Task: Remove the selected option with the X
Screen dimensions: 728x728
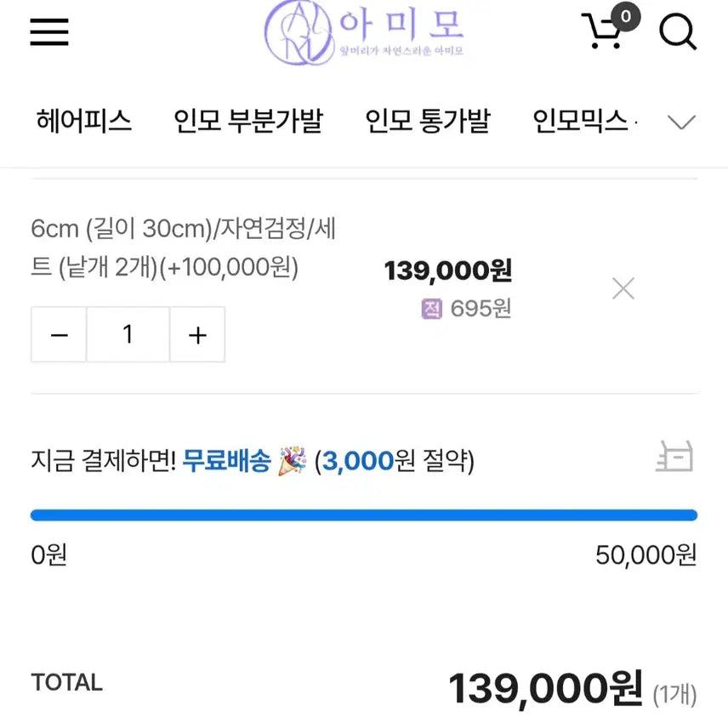Action: point(623,289)
